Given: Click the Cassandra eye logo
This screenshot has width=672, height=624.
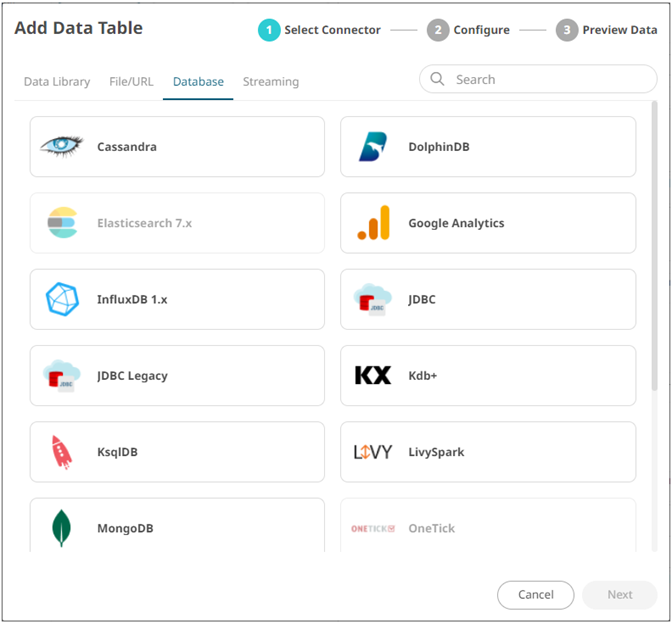Looking at the screenshot, I should click(x=62, y=146).
